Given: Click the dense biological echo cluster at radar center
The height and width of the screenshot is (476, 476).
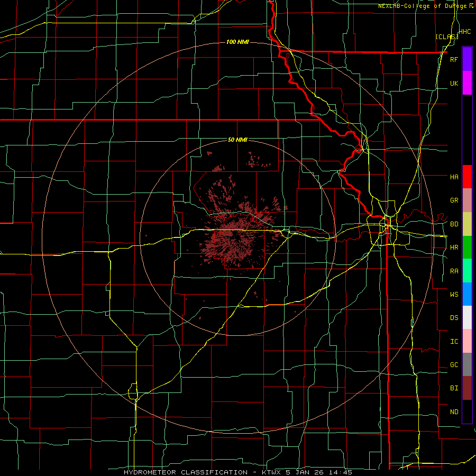Looking at the screenshot, I should (x=235, y=240).
